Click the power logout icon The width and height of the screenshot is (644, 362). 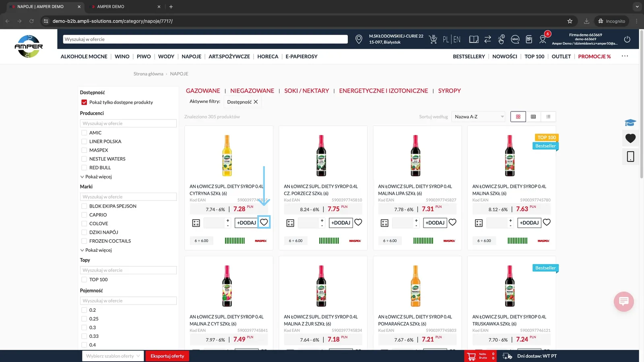coord(627,39)
